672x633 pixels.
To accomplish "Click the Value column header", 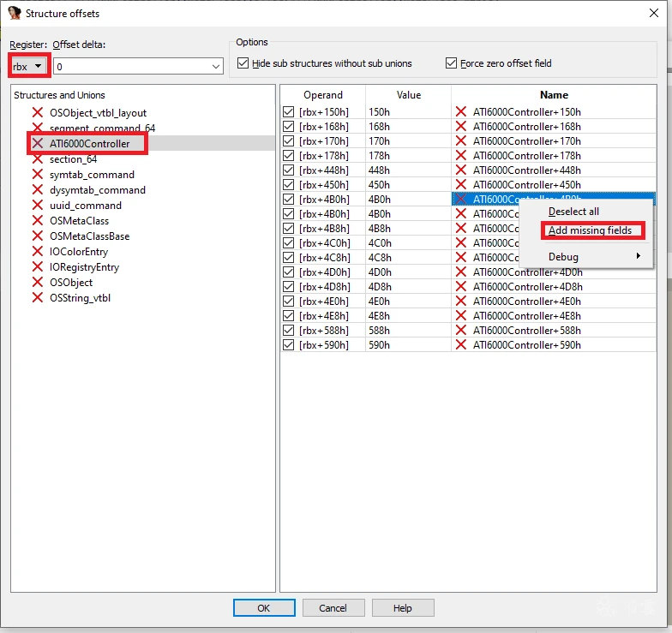I will pos(408,95).
